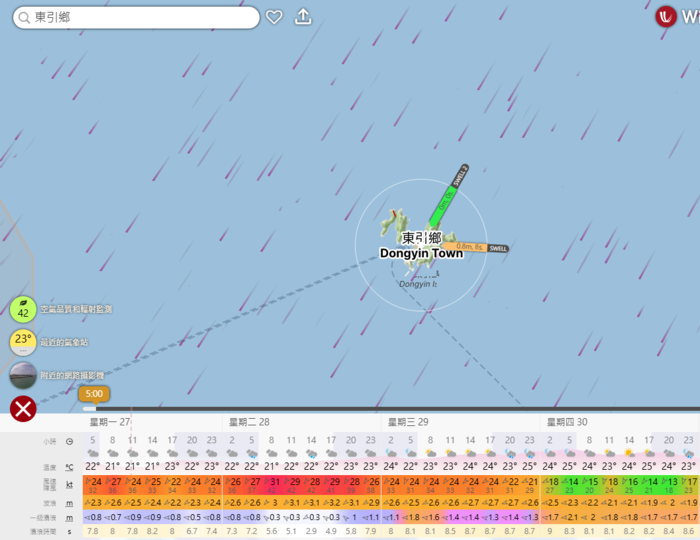Click the Dongyin Town map label
The width and height of the screenshot is (700, 540).
(421, 253)
